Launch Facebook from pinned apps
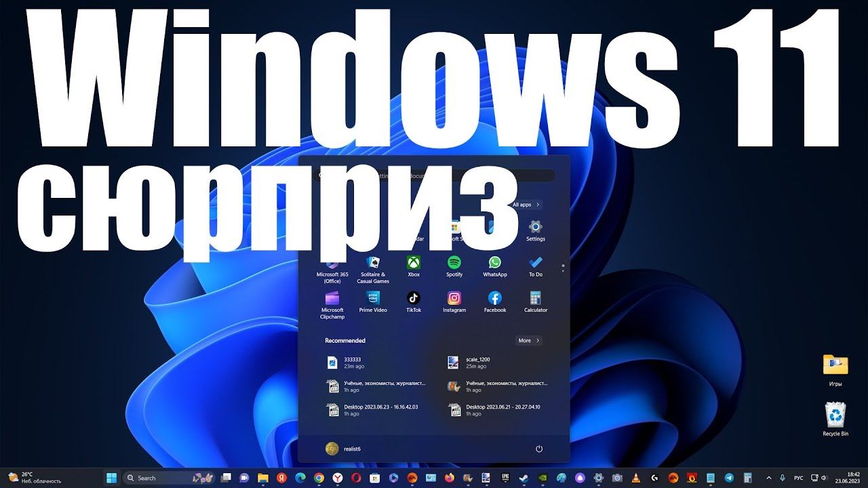Viewport: 868px width, 488px height. tap(495, 302)
